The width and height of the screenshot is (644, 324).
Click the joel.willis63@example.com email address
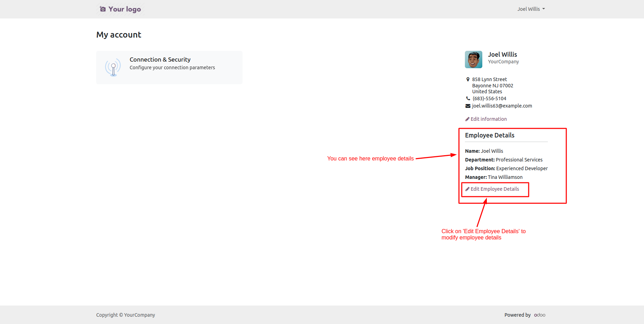pyautogui.click(x=502, y=106)
